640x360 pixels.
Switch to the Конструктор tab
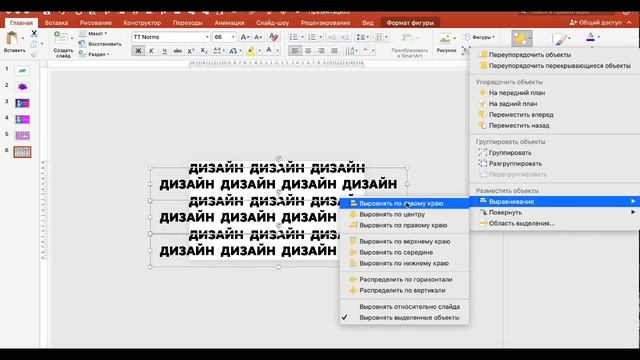[142, 23]
